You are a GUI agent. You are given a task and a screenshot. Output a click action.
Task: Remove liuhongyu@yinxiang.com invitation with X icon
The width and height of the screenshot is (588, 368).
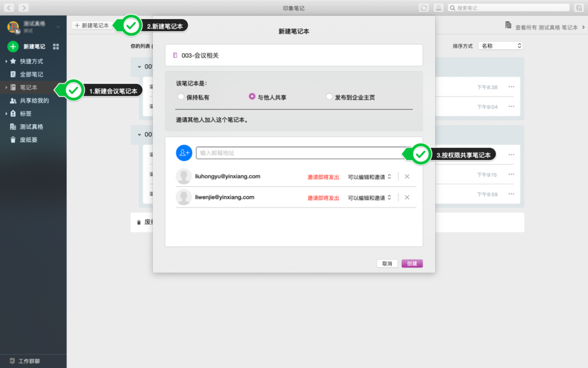tap(407, 177)
